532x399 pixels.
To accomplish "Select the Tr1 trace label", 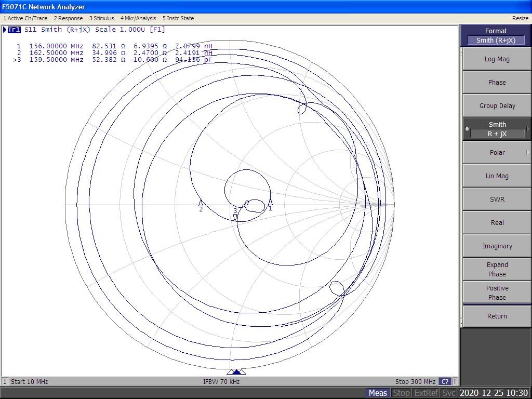I will [x=14, y=30].
